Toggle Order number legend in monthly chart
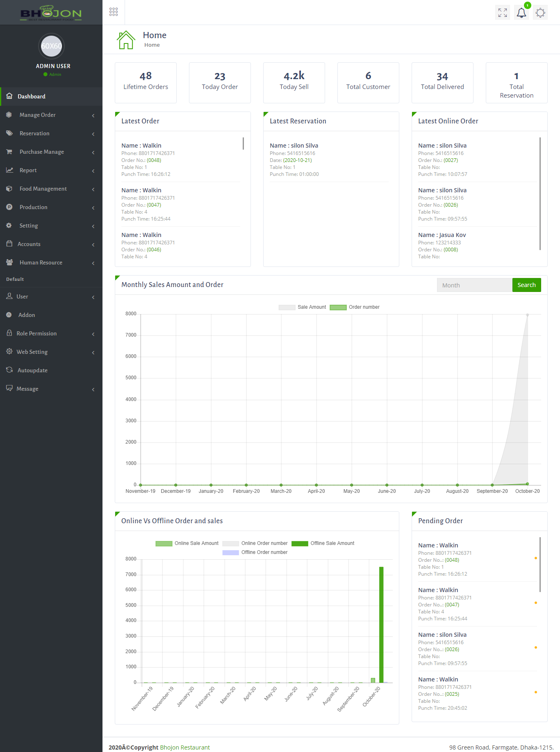 pos(355,307)
